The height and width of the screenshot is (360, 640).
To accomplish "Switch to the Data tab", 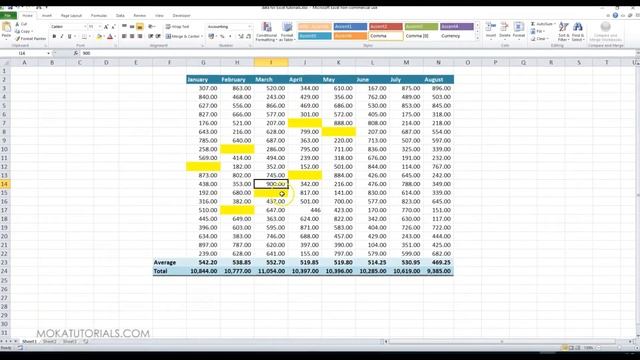I will click(120, 16).
